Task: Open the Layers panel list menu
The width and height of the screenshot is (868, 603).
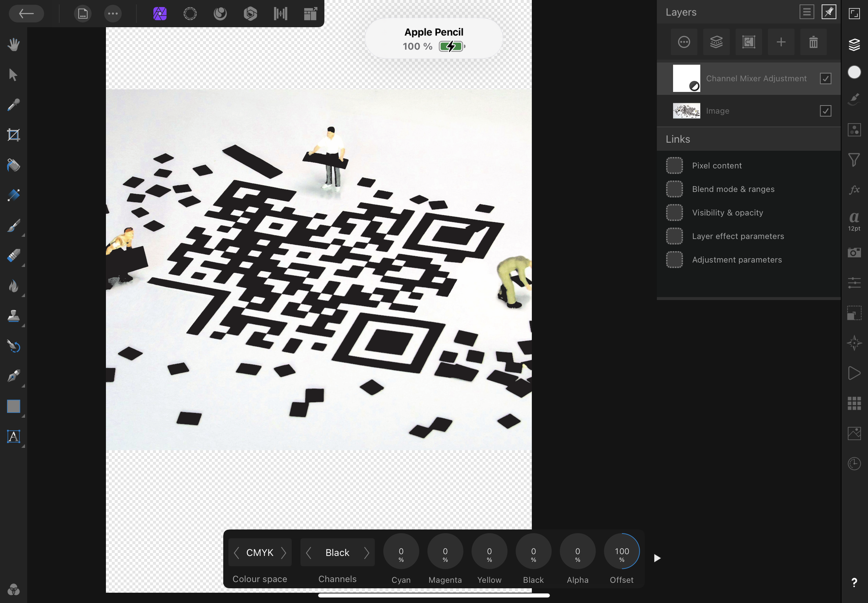Action: point(807,12)
